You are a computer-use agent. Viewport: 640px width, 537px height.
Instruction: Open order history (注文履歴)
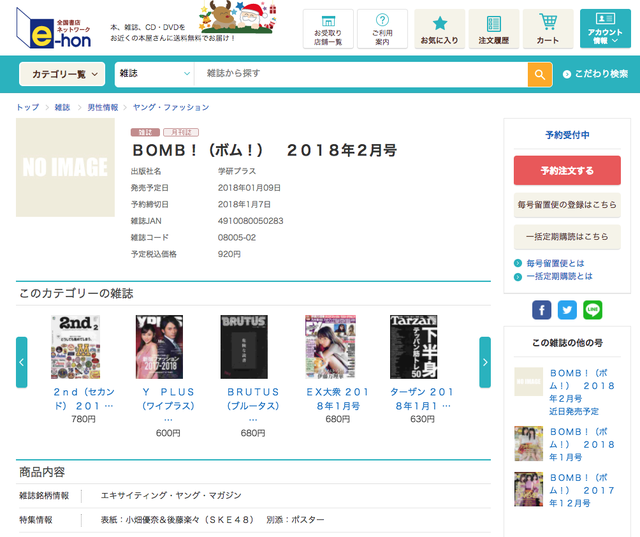pos(494,29)
